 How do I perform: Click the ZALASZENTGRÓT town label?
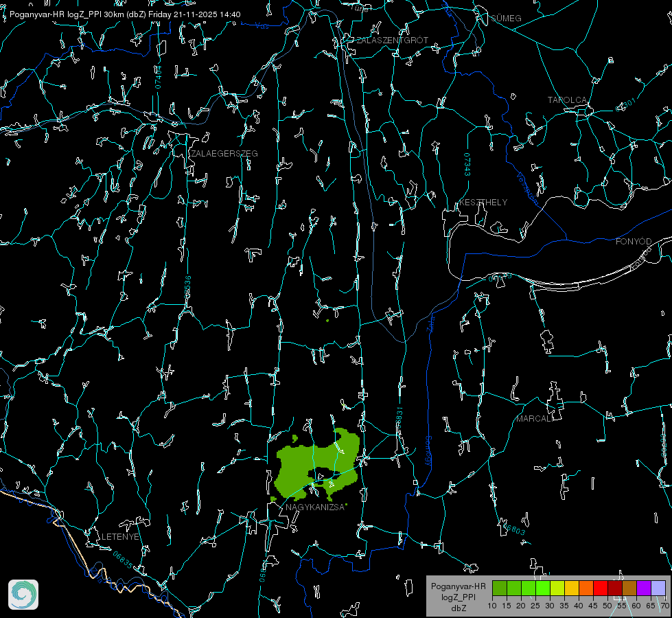(393, 41)
